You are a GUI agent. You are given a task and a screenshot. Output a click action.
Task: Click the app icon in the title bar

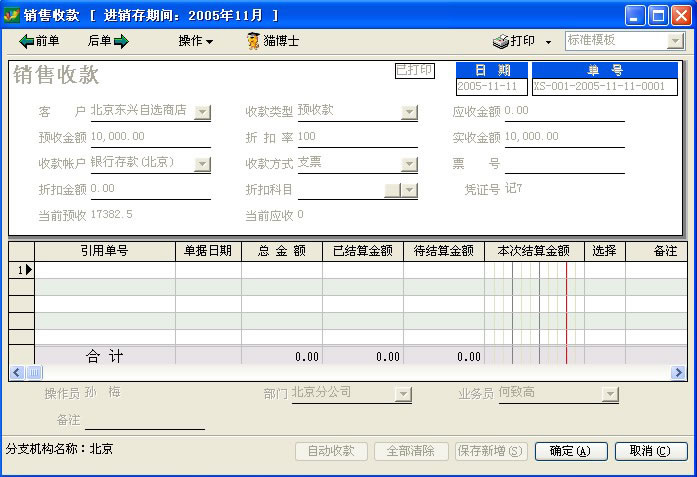point(13,15)
